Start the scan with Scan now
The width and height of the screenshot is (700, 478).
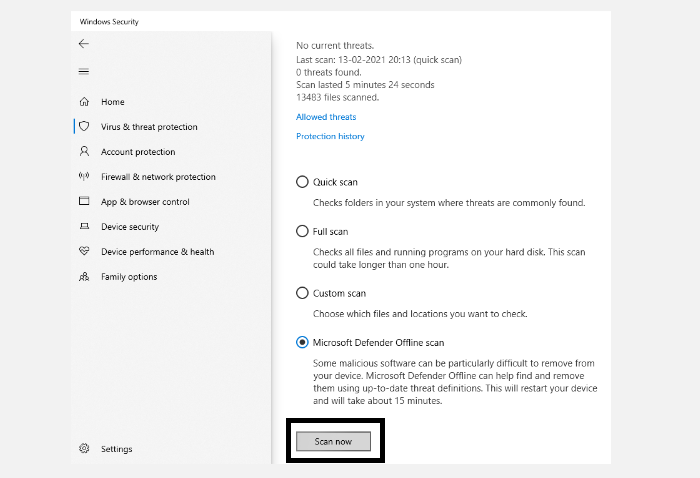coord(333,441)
